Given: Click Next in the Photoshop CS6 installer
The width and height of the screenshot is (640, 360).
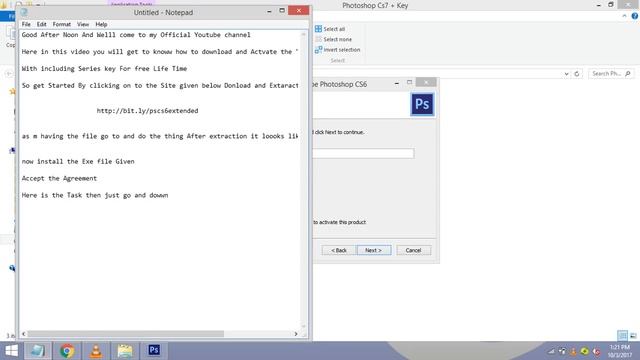Looking at the screenshot, I should pos(374,250).
